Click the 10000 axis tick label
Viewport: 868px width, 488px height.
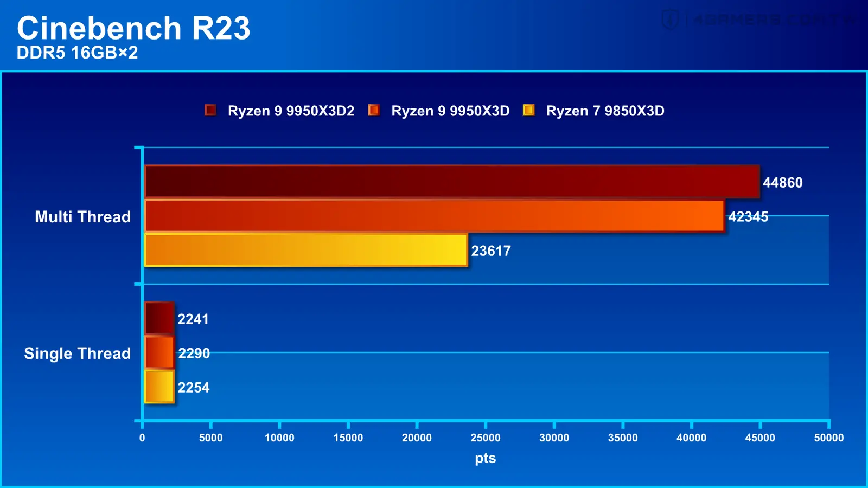[279, 438]
